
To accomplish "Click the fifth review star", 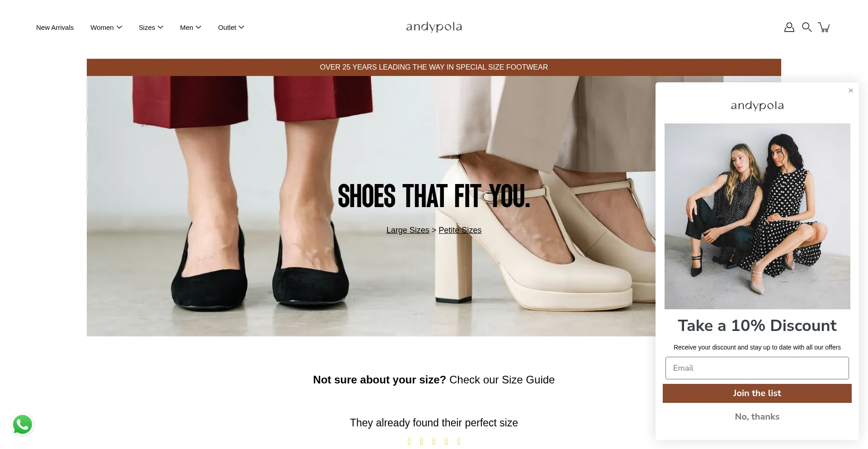I will 458,441.
